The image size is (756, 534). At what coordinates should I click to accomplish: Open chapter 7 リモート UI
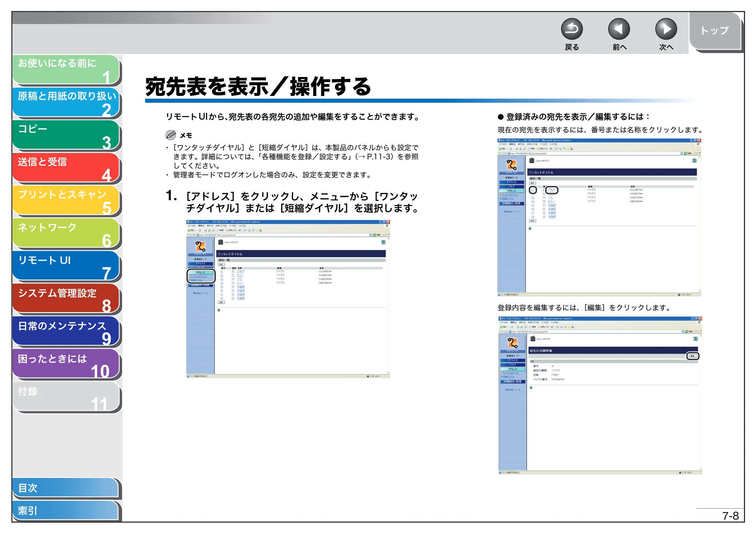[x=66, y=266]
